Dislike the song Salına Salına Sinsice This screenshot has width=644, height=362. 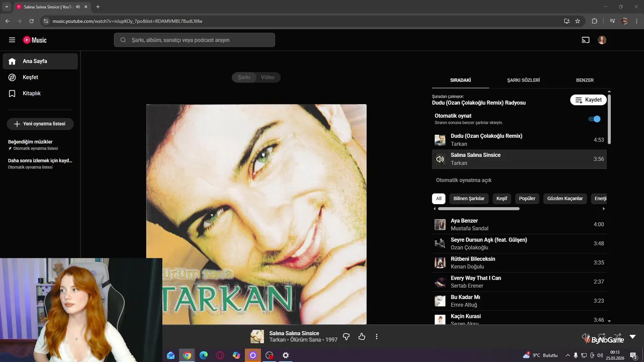(x=346, y=336)
